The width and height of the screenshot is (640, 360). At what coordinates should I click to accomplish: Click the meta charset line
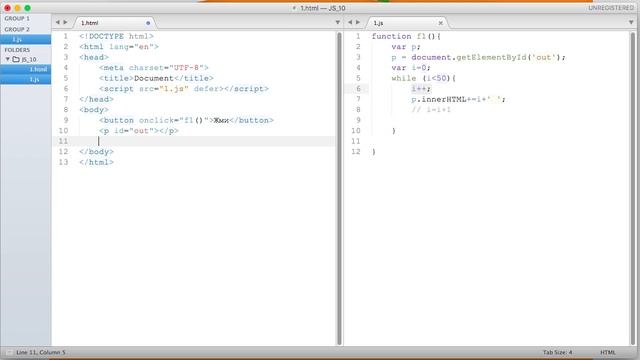(x=154, y=68)
